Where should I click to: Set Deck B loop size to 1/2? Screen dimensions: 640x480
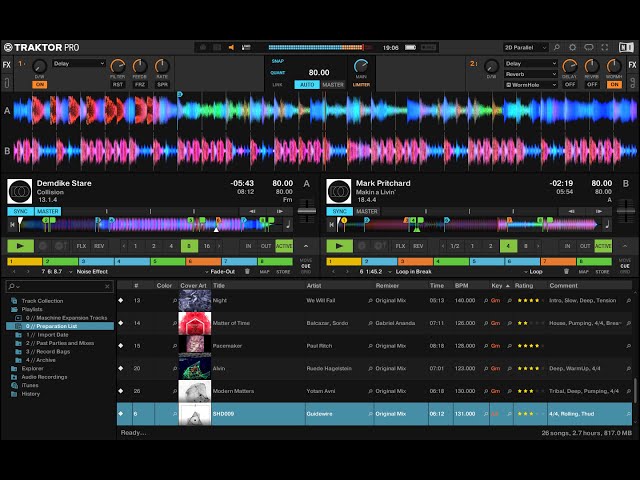(x=455, y=246)
